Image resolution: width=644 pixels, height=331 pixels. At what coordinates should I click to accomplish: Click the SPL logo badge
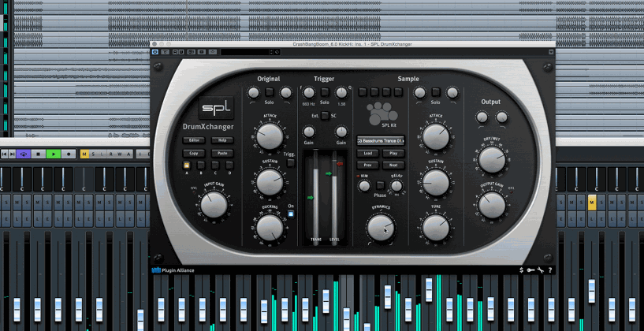[216, 108]
